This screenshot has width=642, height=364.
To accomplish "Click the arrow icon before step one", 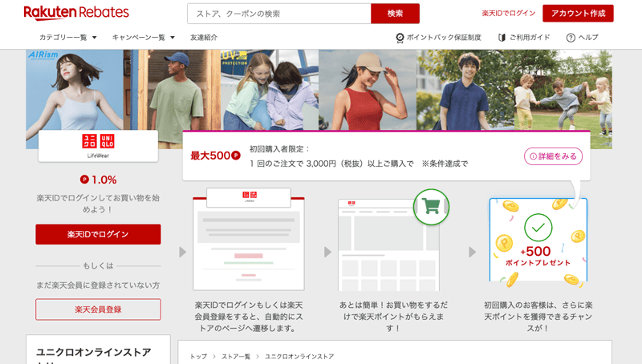I will pos(183,252).
